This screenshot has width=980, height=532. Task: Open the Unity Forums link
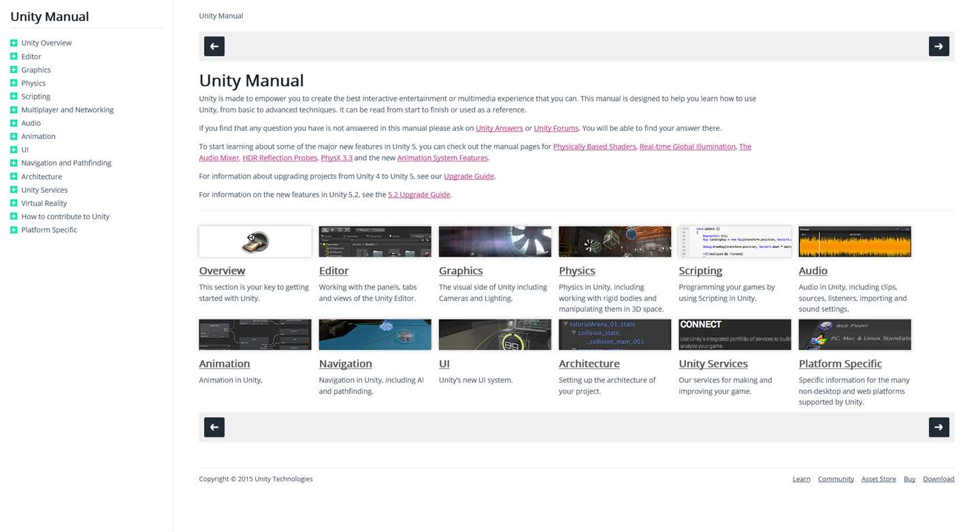pos(556,128)
